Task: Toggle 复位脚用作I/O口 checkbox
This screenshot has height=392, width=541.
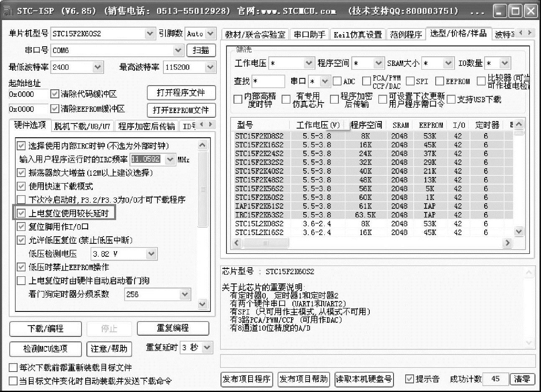Action: 21,227
